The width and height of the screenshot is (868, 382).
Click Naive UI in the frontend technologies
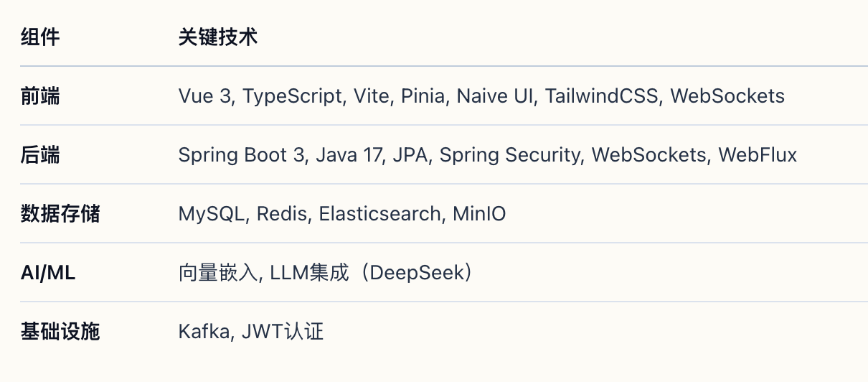496,96
